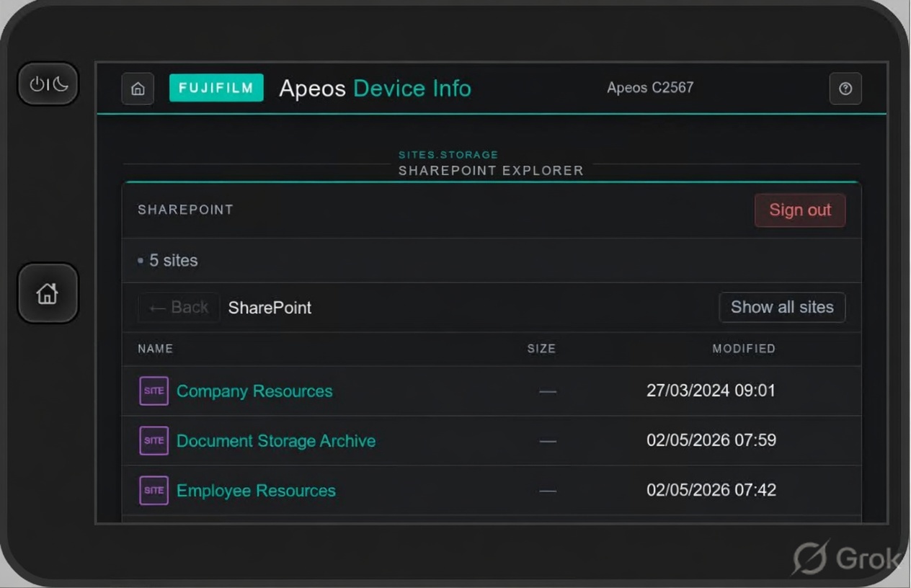Click the Apeos C2567 device name

(650, 88)
